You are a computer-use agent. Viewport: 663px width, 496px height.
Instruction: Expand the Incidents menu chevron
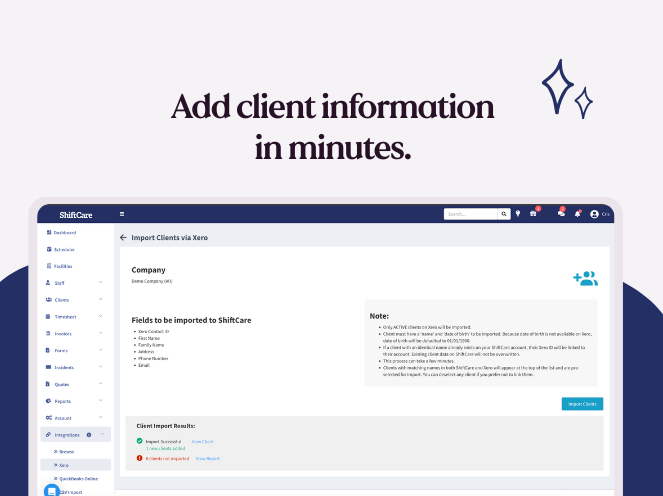pyautogui.click(x=101, y=367)
